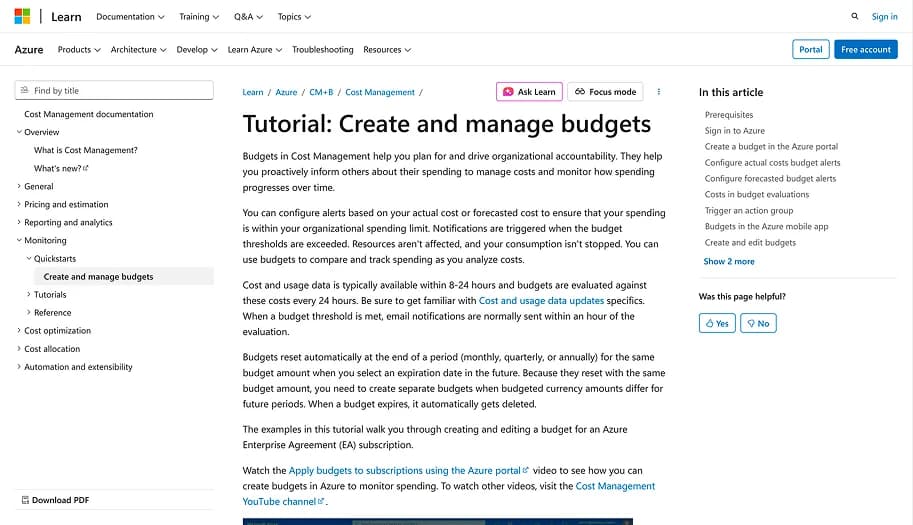
Task: Jump to Budgets in Azure mobile app
Action: pyautogui.click(x=766, y=226)
